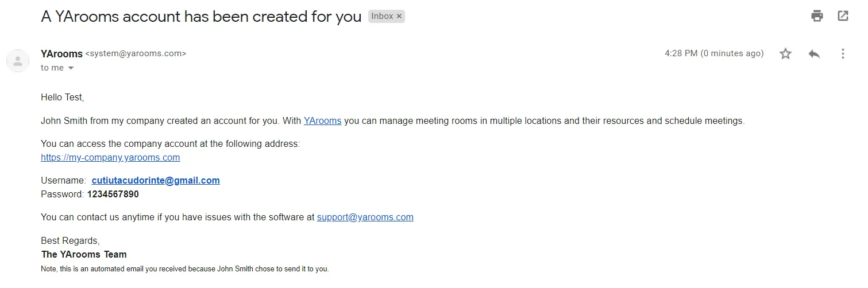Screen dimensions: 868x288
Task: Reply using the arrow icon
Action: [814, 54]
